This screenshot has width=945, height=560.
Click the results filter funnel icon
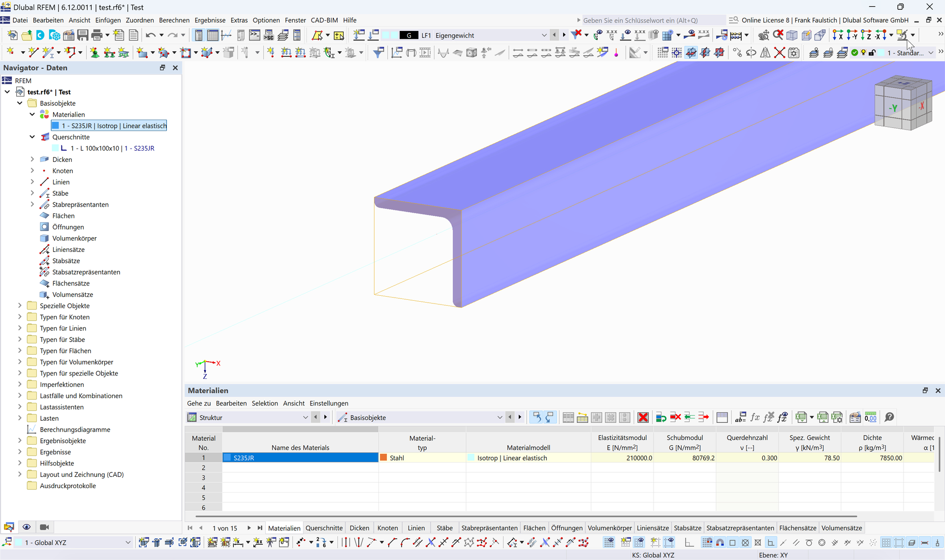coord(378,53)
